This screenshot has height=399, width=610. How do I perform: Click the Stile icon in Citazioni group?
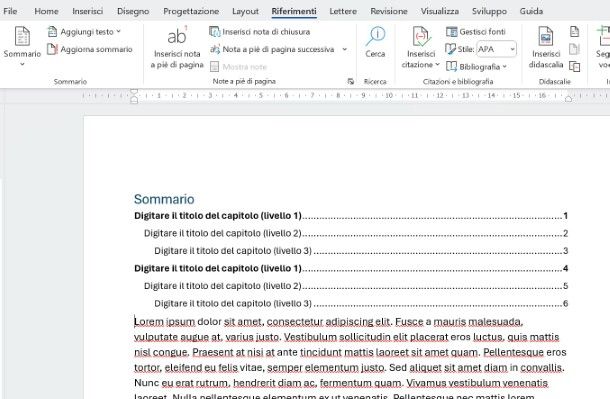(x=450, y=49)
